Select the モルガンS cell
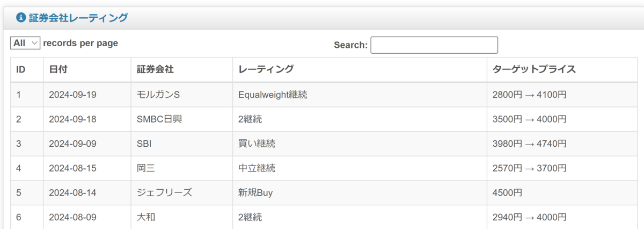This screenshot has width=644, height=229. [182, 95]
